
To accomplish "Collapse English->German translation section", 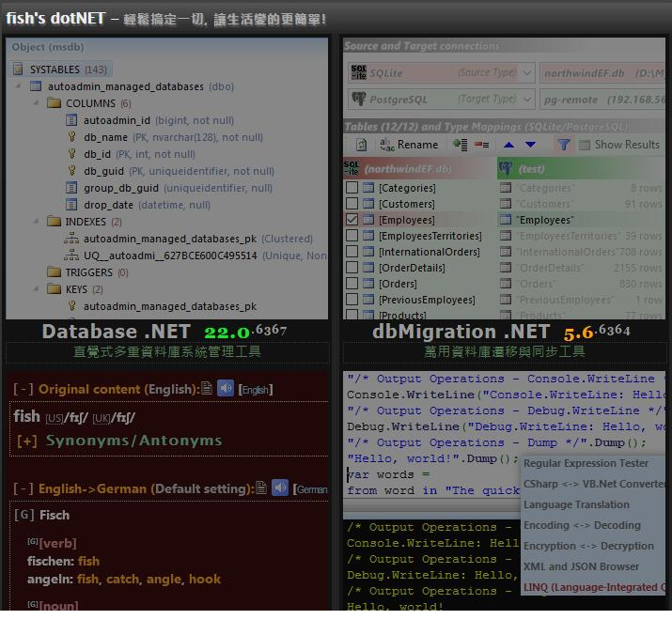I will pos(23,488).
